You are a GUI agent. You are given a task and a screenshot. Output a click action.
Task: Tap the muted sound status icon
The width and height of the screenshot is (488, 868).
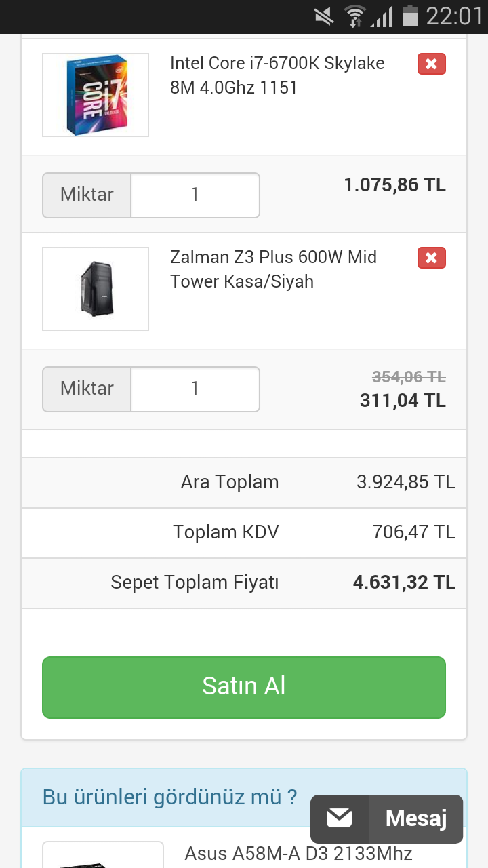[x=325, y=16]
